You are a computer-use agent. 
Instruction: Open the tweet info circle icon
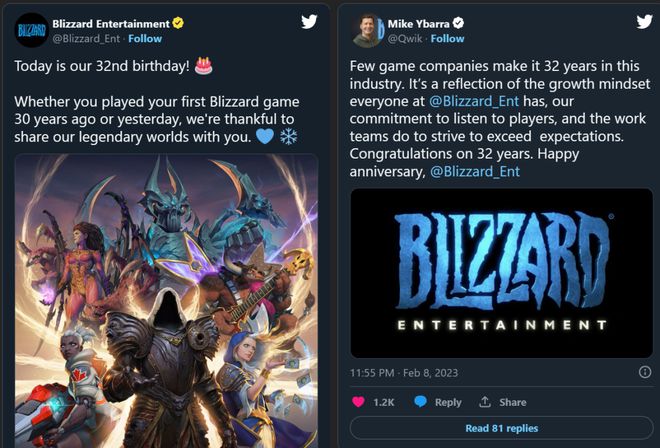point(645,372)
